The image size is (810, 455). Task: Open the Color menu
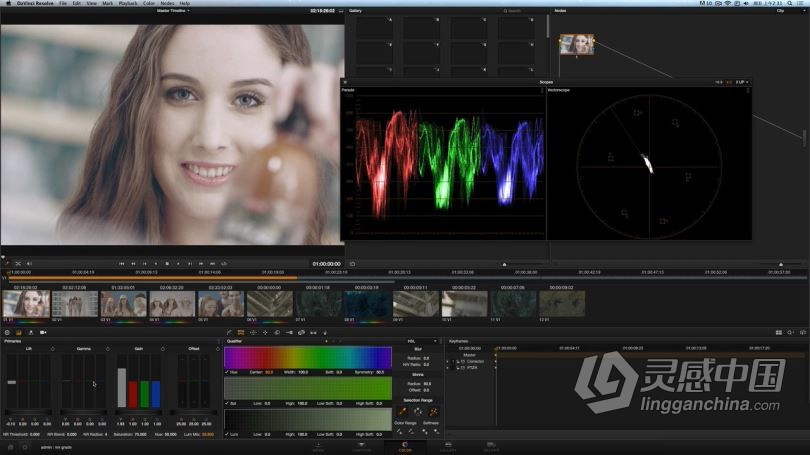(x=149, y=3)
